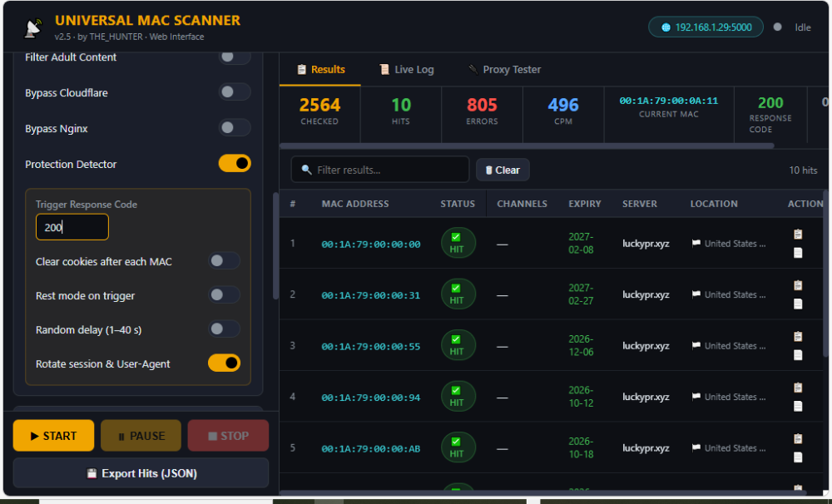Click flag icon in row 00:1A:79:00:00:00
The height and width of the screenshot is (504, 832).
tap(696, 244)
